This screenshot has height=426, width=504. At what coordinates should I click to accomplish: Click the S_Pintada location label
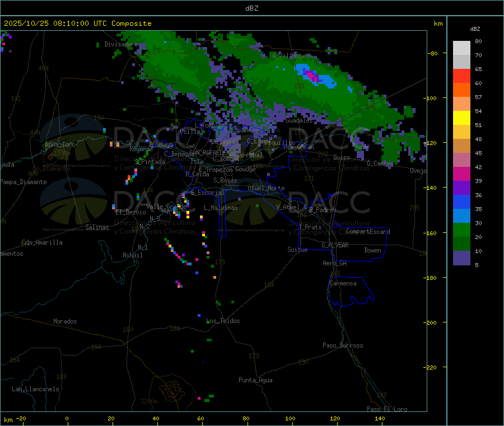pos(150,162)
